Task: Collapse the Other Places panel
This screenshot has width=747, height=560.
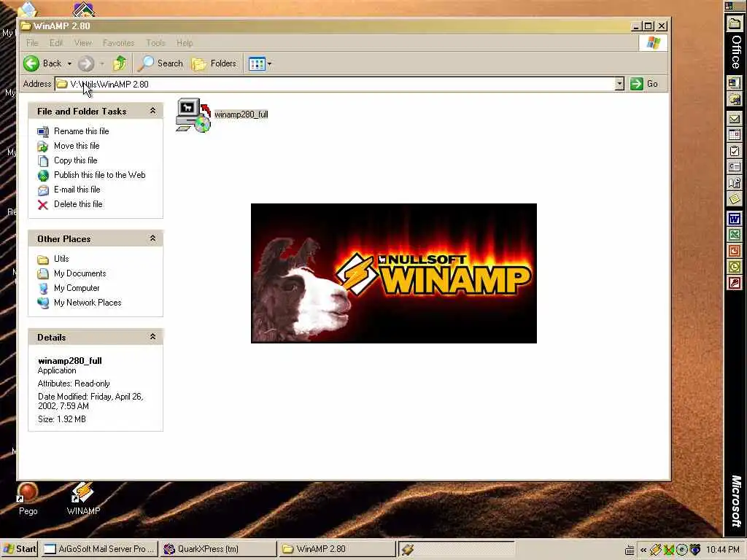Action: point(153,238)
